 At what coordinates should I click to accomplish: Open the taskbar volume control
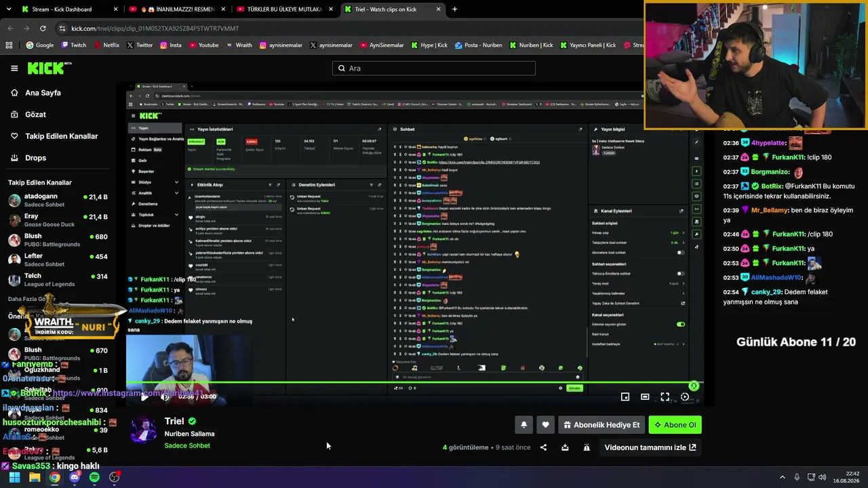[823, 477]
